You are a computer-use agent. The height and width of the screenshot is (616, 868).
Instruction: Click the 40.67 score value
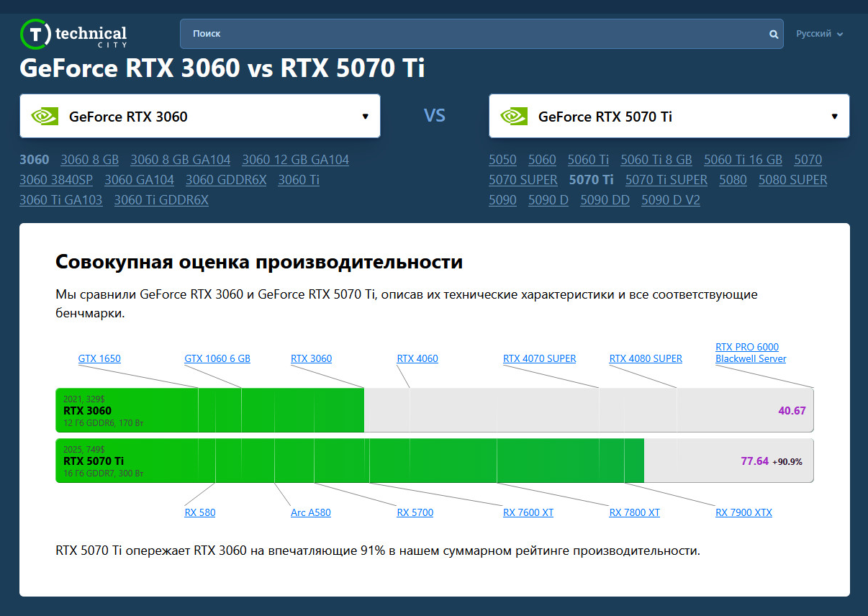pos(792,411)
